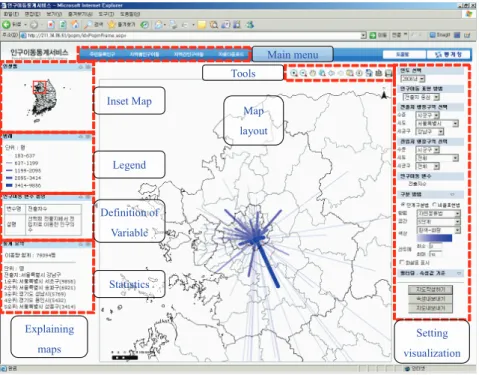
Task: Open the IE address bar dropdown arrow
Action: pyautogui.click(x=363, y=35)
